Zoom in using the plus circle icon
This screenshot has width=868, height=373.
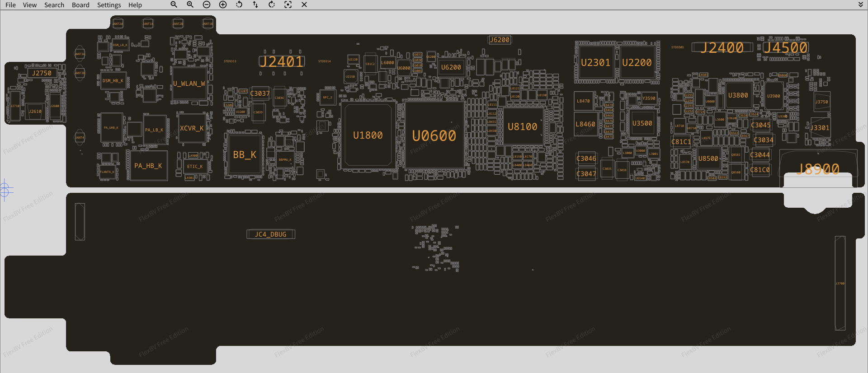(223, 5)
